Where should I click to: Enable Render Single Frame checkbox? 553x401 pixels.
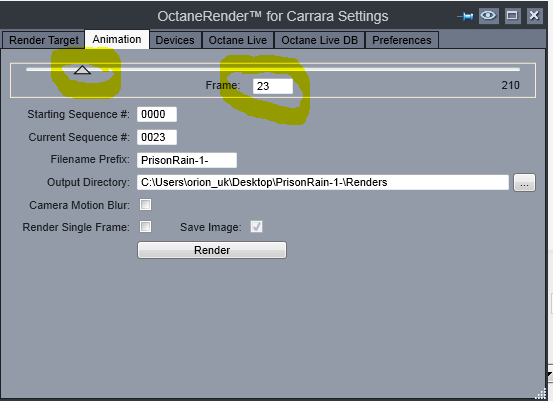point(145,226)
